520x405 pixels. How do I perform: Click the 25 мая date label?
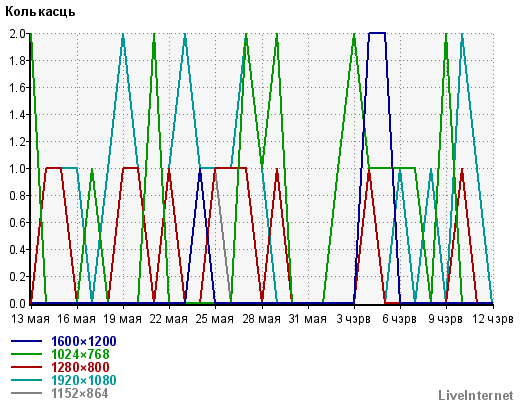(x=215, y=319)
